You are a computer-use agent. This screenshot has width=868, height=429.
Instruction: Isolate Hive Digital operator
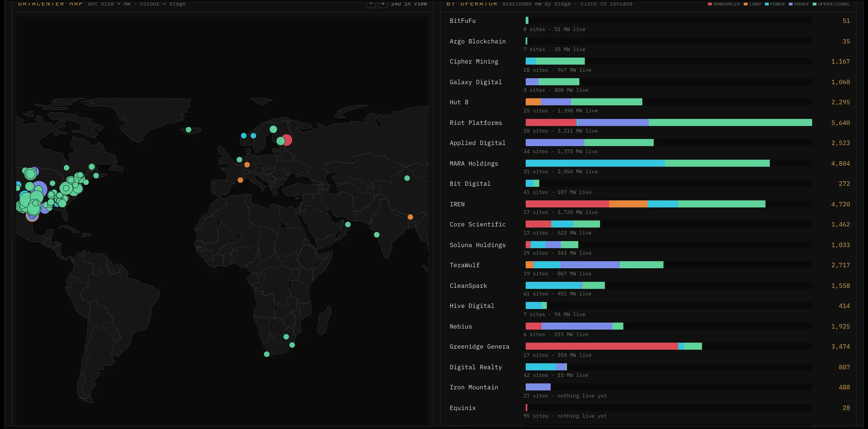point(650,310)
